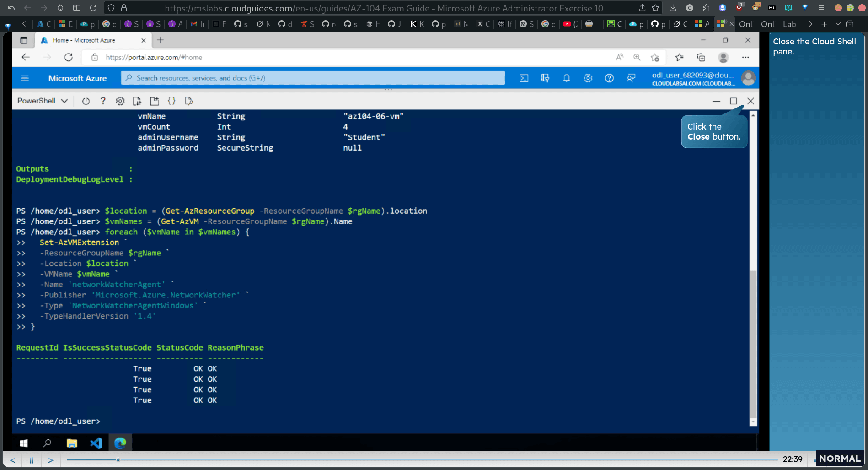Image resolution: width=868 pixels, height=470 pixels.
Task: Open outer browser downloads icon
Action: coord(673,8)
